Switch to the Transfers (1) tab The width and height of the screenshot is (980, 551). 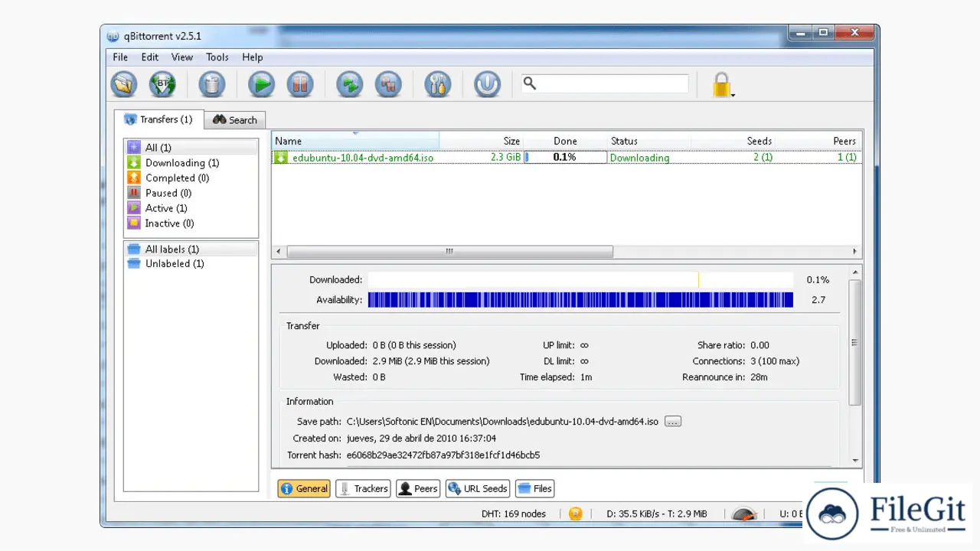(x=159, y=119)
